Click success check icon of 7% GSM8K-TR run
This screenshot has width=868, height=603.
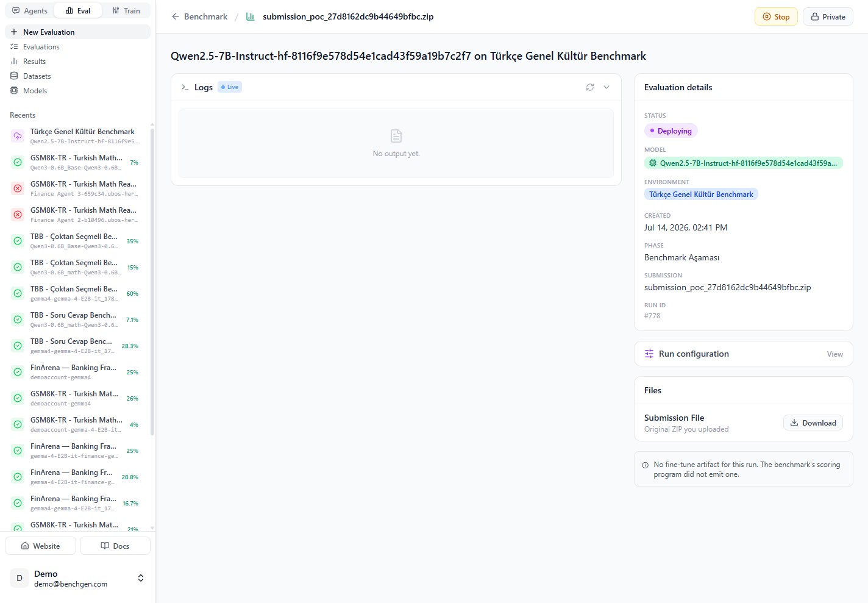[x=18, y=162]
